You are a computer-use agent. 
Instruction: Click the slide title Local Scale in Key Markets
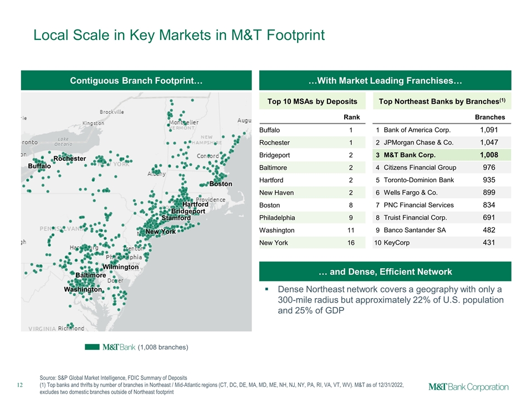click(x=178, y=35)
